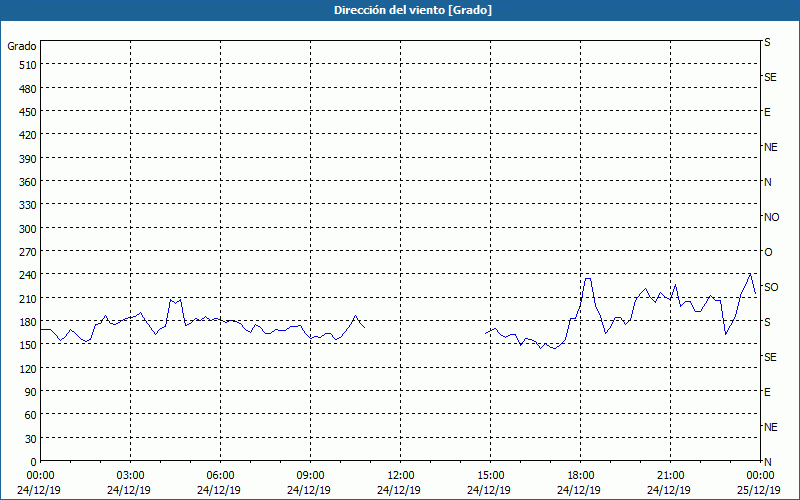This screenshot has height=500, width=800.
Task: Click the 150 axis value
Action: pos(28,345)
